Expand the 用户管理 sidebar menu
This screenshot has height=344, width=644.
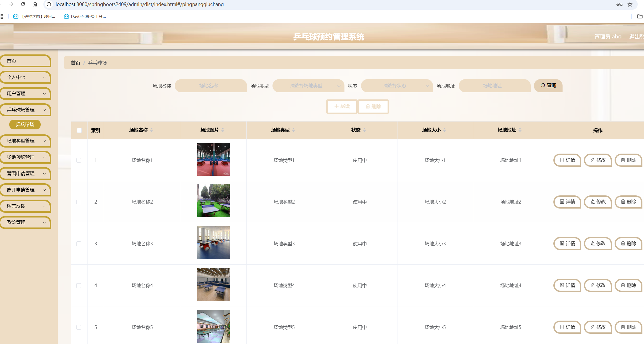point(25,94)
